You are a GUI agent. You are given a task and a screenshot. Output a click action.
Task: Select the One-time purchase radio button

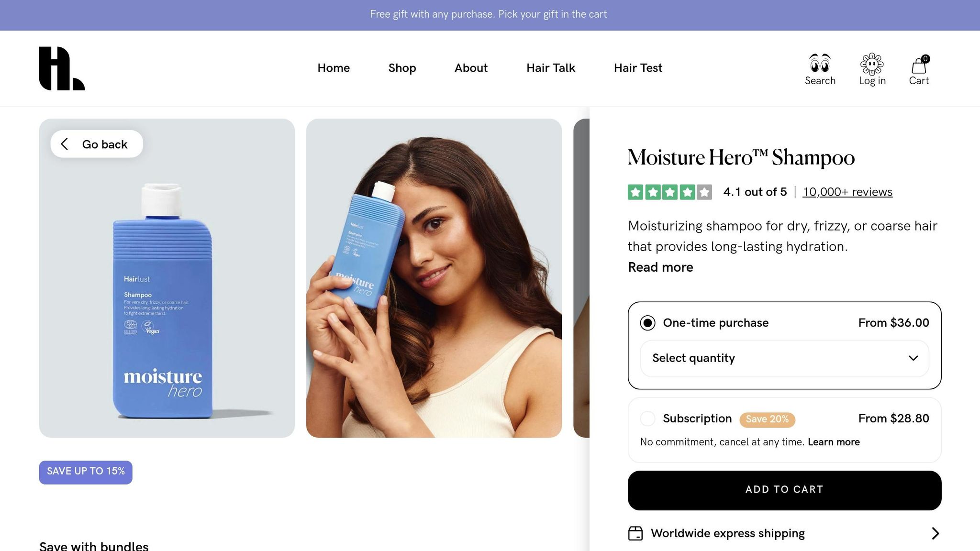(x=647, y=323)
